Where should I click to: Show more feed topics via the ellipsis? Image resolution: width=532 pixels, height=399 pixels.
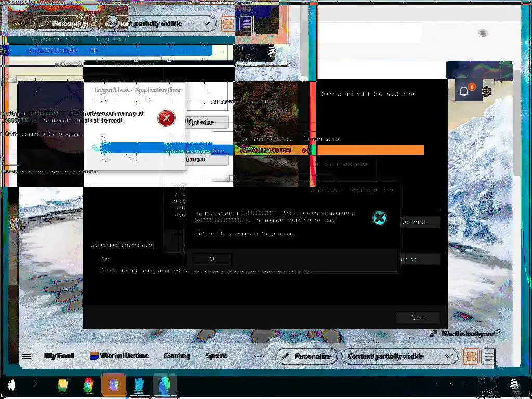259,356
